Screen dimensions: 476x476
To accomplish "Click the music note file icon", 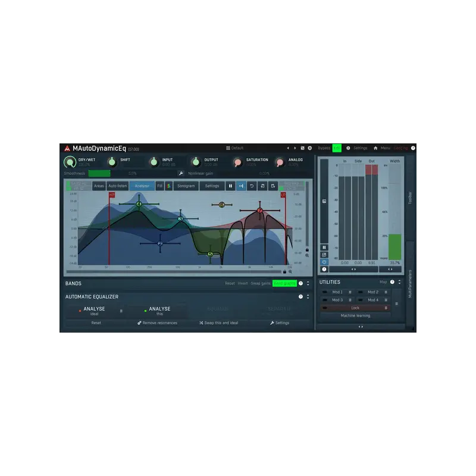I will click(x=262, y=186).
